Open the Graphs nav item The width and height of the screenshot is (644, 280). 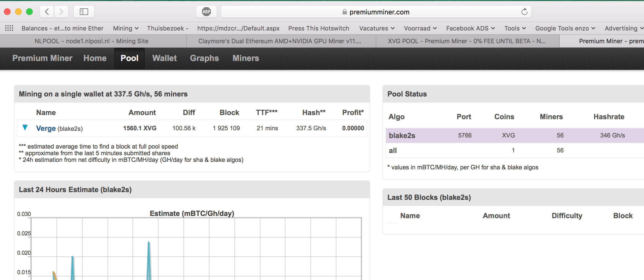pyautogui.click(x=204, y=58)
